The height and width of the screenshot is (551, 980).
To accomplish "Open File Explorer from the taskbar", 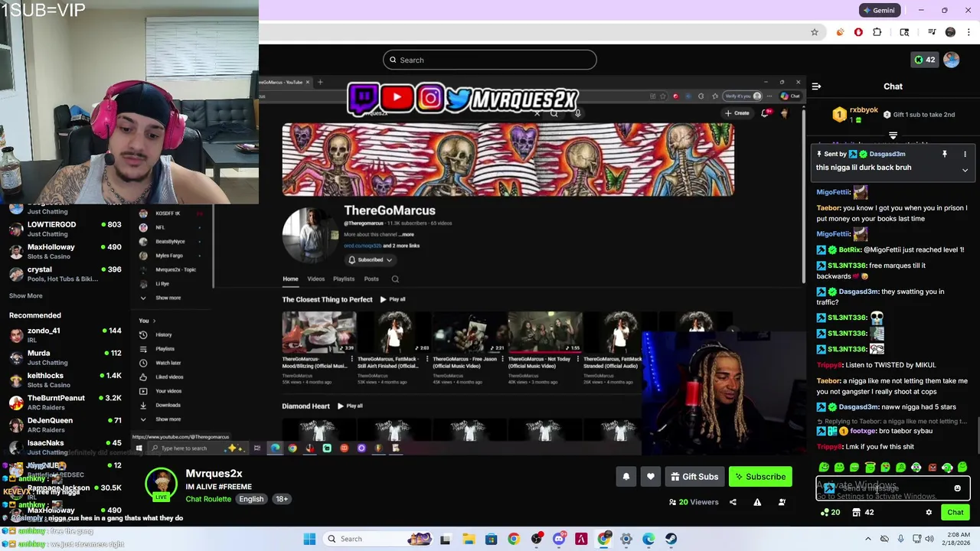I will point(469,539).
